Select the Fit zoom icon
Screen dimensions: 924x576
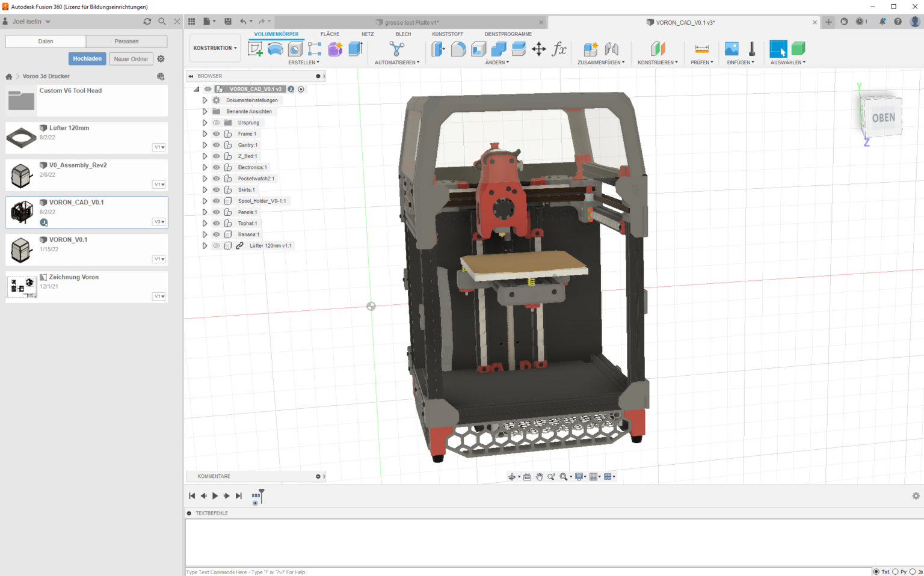[x=564, y=476]
